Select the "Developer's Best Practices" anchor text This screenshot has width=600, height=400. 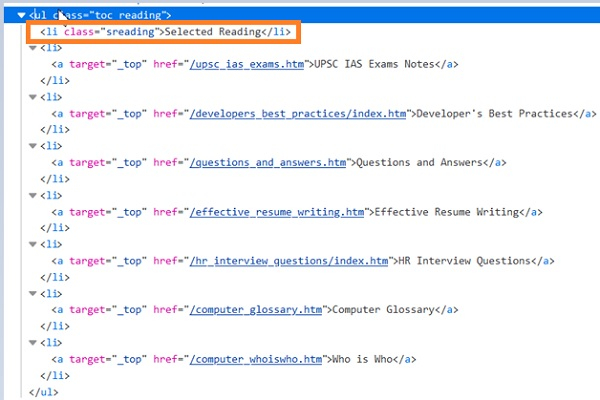pyautogui.click(x=494, y=114)
